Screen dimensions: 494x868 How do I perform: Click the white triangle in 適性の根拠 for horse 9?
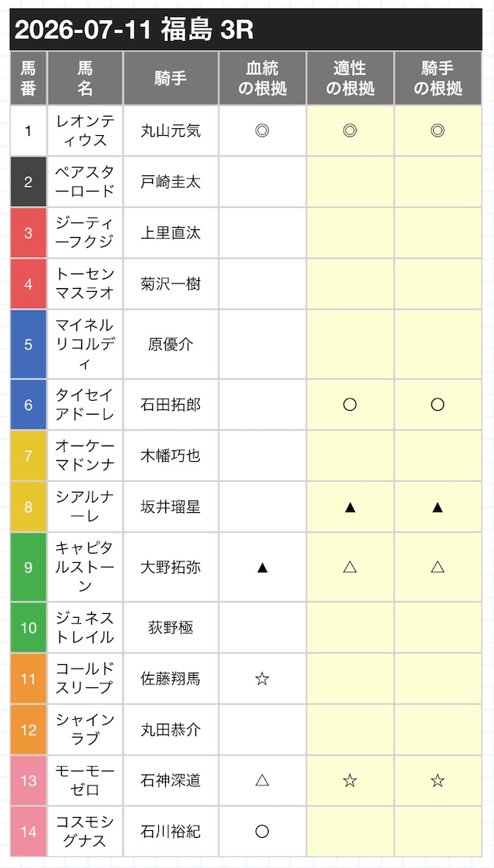pyautogui.click(x=350, y=568)
